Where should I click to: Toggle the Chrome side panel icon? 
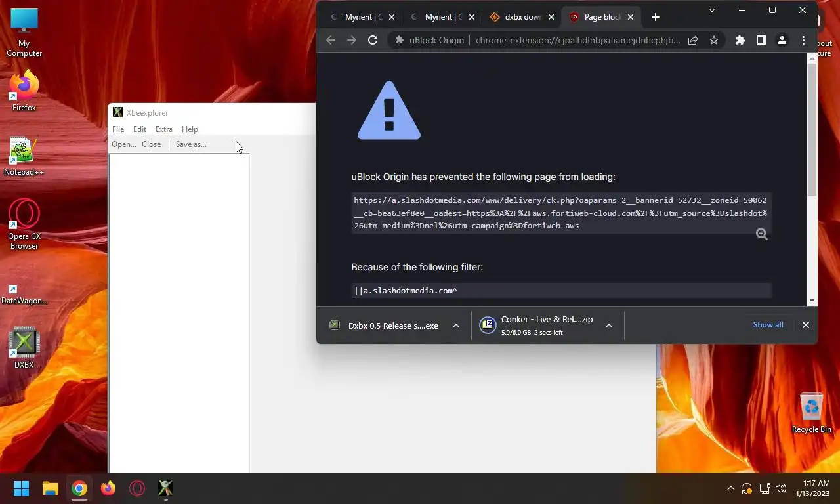761,40
